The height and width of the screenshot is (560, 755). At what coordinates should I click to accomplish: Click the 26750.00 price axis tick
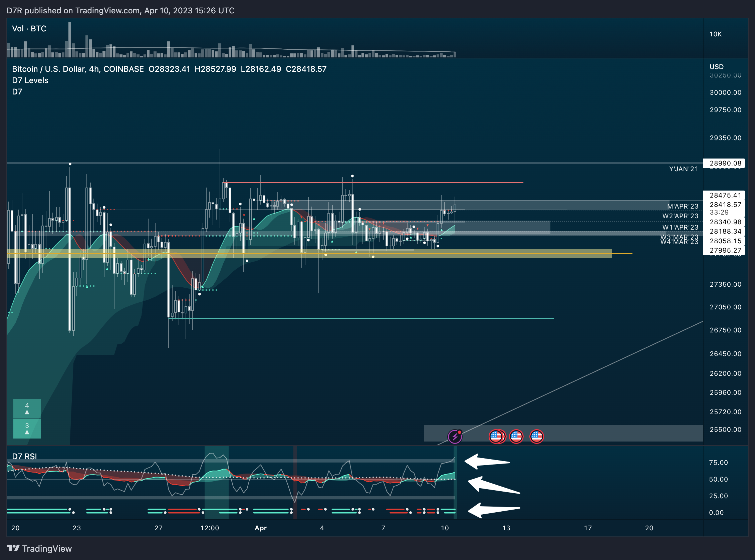(x=726, y=330)
